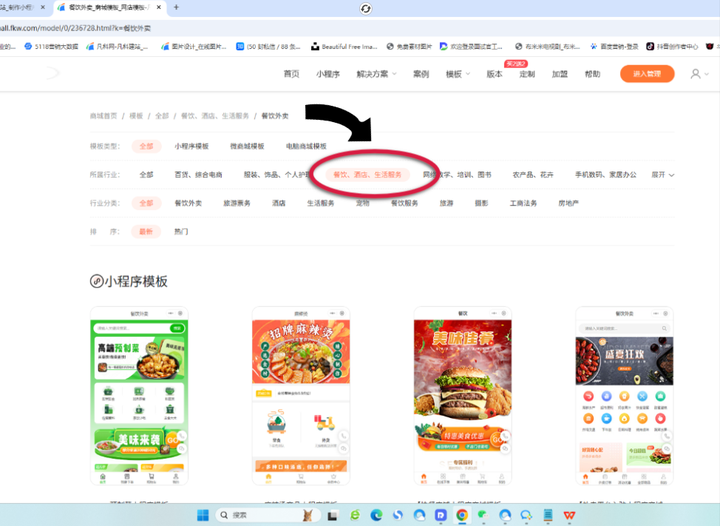Expand the industry list with 展开
This screenshot has height=526, width=720.
[x=663, y=174]
